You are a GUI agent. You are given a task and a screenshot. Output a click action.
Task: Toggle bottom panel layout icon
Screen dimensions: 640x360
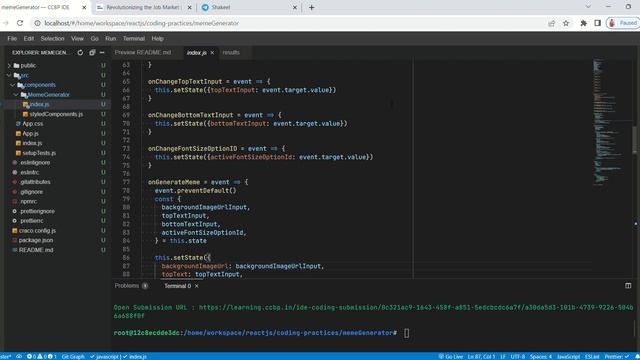click(628, 286)
